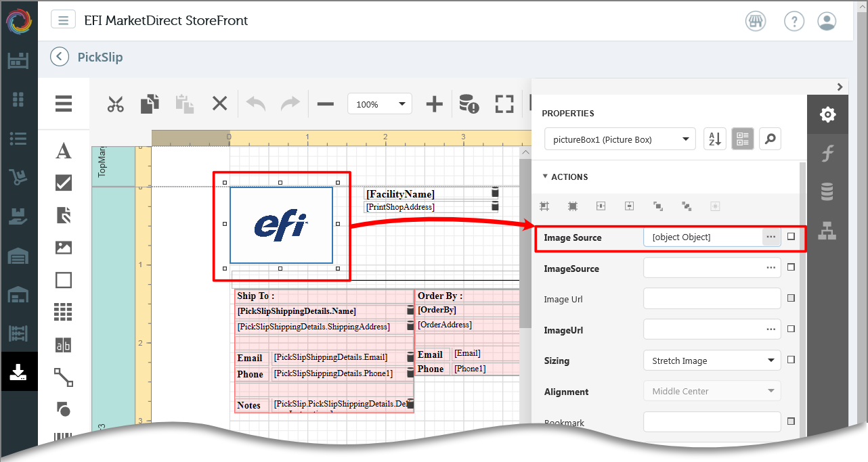Screen dimensions: 868x462
Task: Select the Line tool in toolbox
Action: click(x=64, y=377)
